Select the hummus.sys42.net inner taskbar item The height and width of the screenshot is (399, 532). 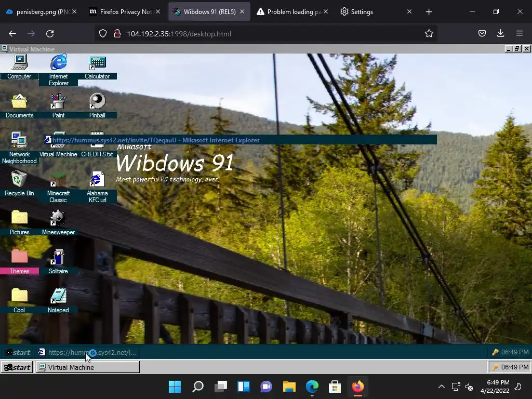(x=87, y=353)
